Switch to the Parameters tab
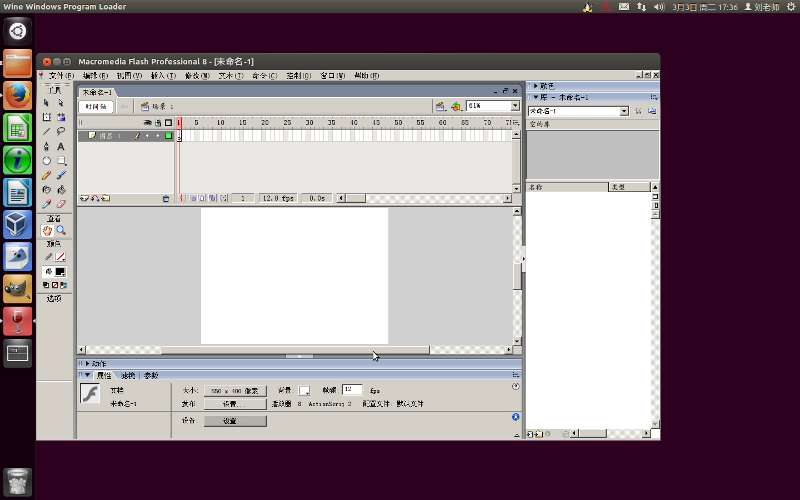Viewport: 800px width, 500px height. [151, 376]
